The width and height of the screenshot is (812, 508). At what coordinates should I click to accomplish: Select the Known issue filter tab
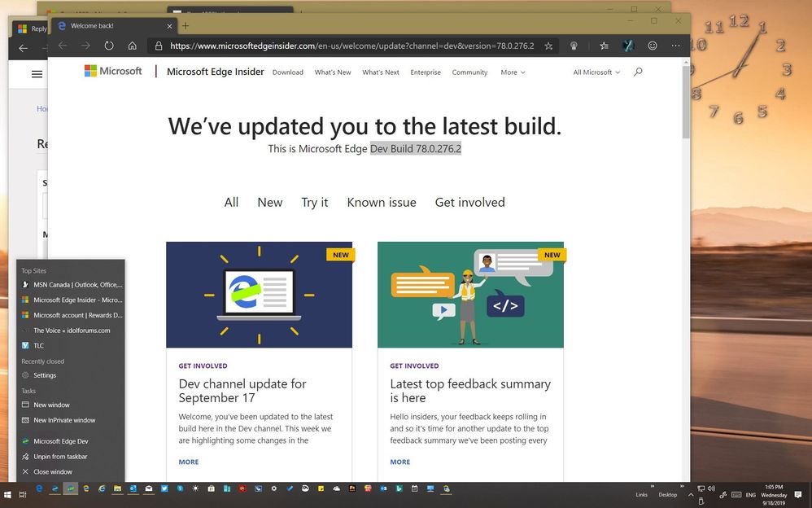[x=382, y=202]
